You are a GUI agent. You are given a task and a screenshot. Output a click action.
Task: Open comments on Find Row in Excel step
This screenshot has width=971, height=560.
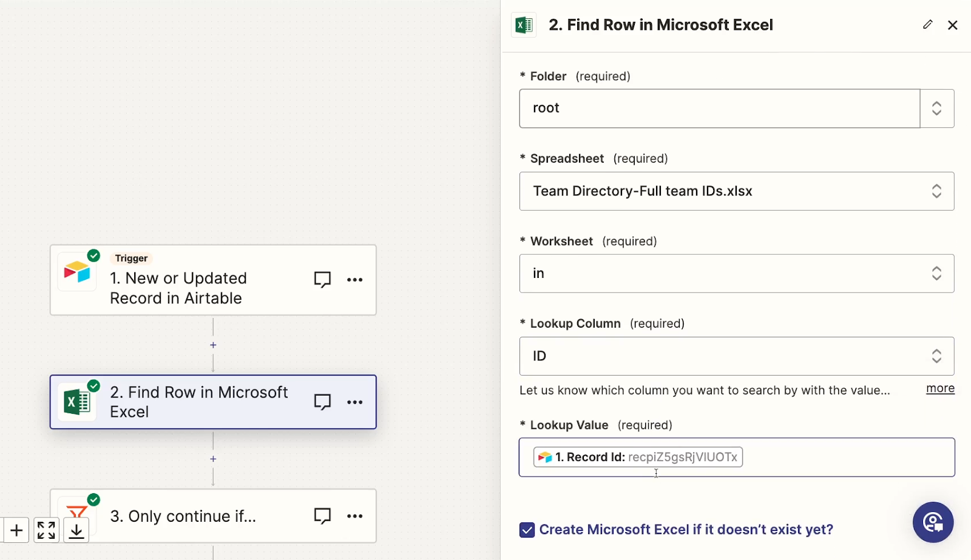click(x=322, y=402)
